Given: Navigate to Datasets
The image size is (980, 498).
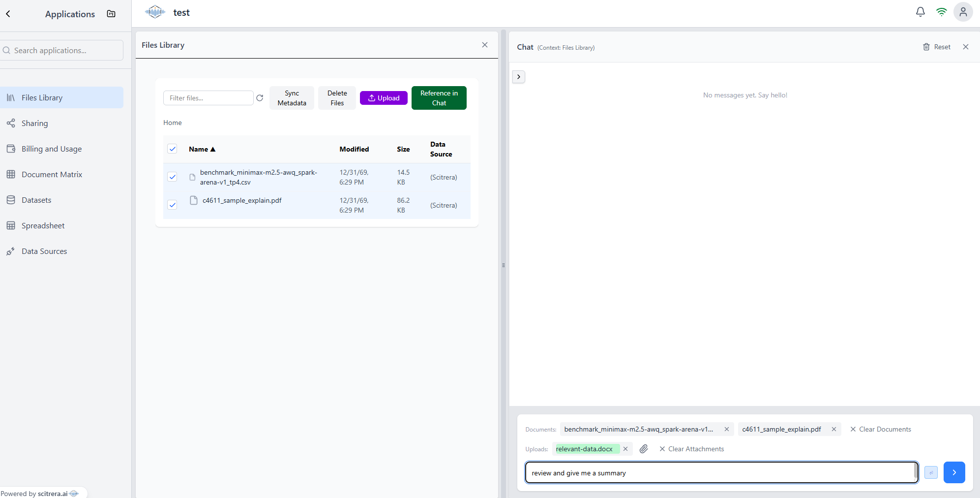Looking at the screenshot, I should [61, 200].
